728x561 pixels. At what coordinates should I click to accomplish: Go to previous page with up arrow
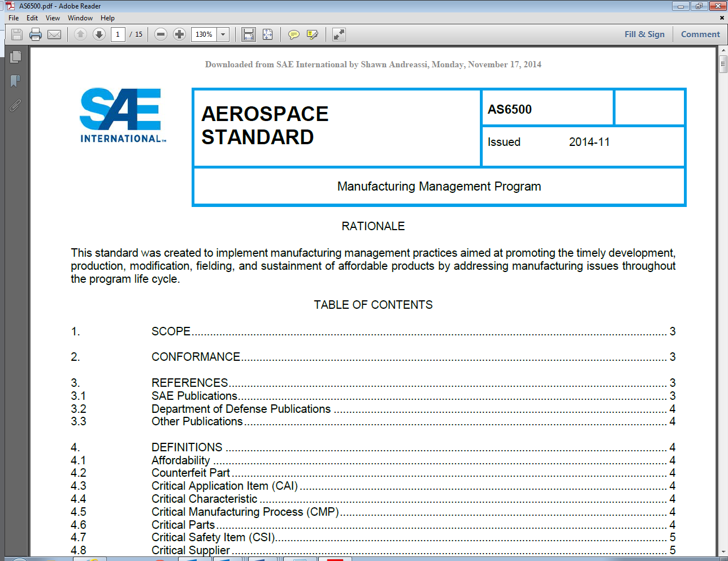80,34
